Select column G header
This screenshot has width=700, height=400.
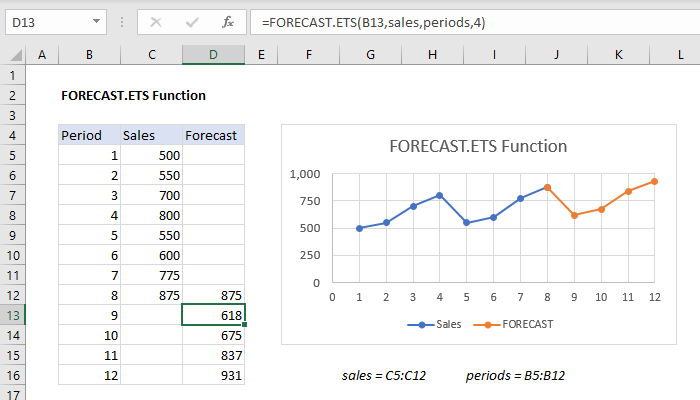point(371,55)
